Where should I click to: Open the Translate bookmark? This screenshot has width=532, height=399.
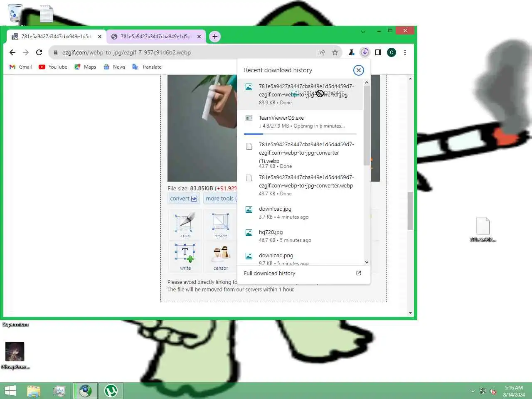click(x=147, y=67)
